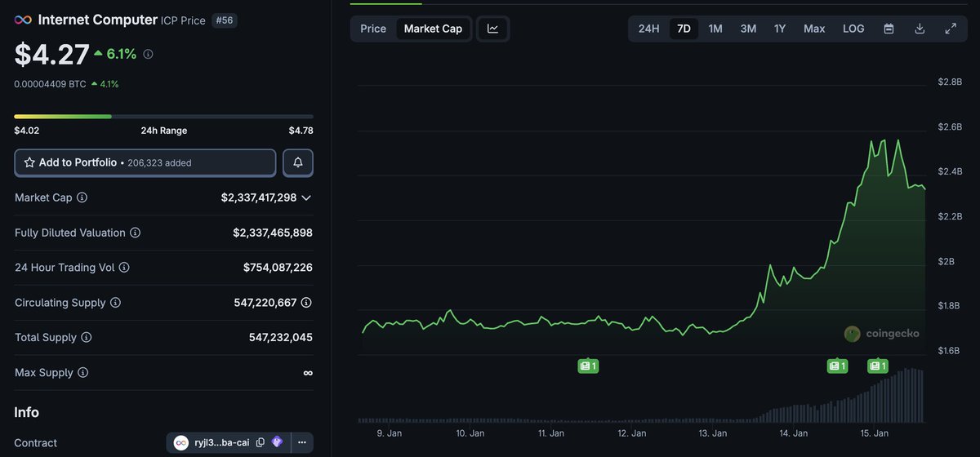Open the calendar date range picker
The image size is (980, 457).
[889, 29]
